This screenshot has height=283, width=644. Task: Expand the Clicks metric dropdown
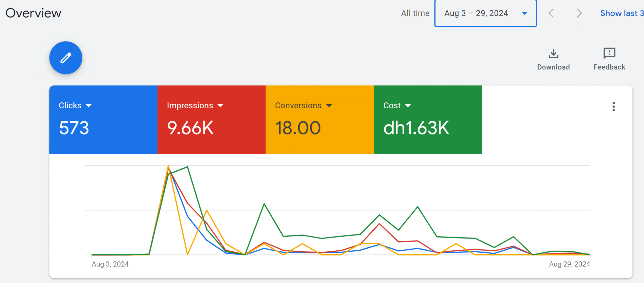point(89,106)
